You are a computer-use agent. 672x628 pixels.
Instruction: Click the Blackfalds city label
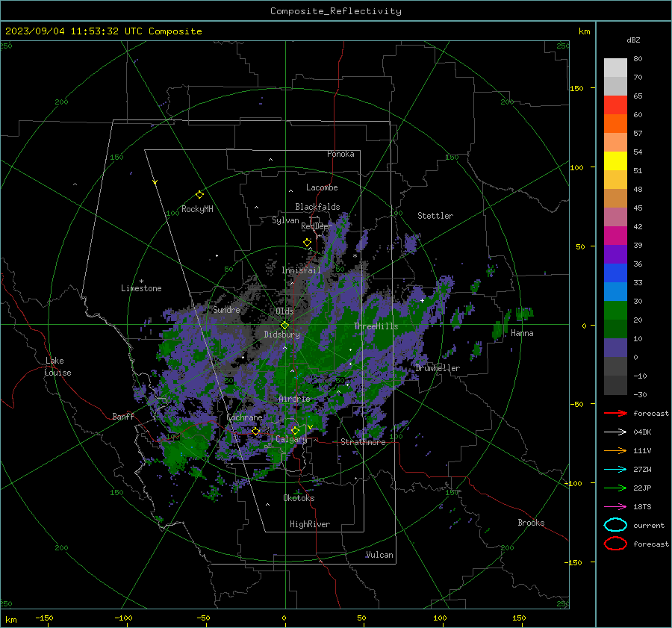(x=317, y=207)
